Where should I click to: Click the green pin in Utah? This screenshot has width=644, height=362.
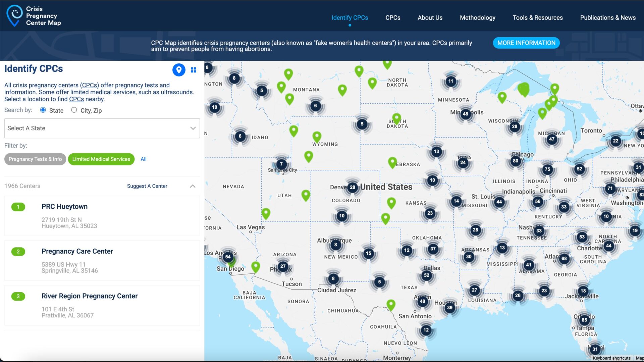[x=306, y=195]
